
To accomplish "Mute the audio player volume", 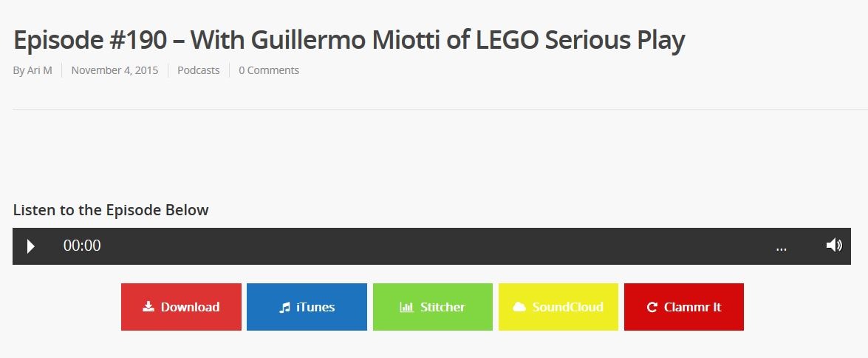I will tap(834, 246).
